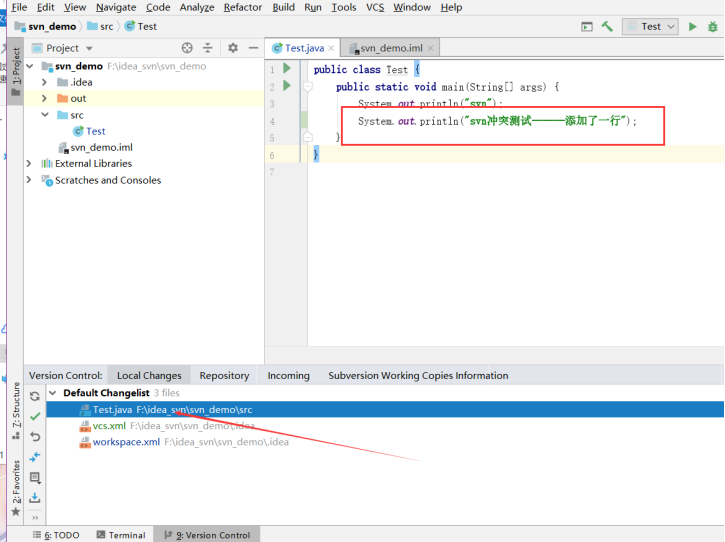Close the Test.java tab
The width and height of the screenshot is (725, 542).
click(331, 48)
